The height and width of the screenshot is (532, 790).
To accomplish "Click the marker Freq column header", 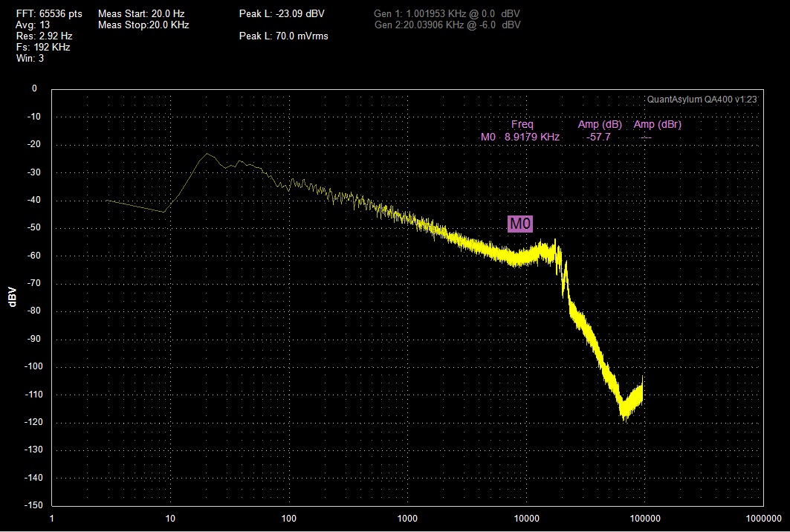I will pyautogui.click(x=522, y=124).
